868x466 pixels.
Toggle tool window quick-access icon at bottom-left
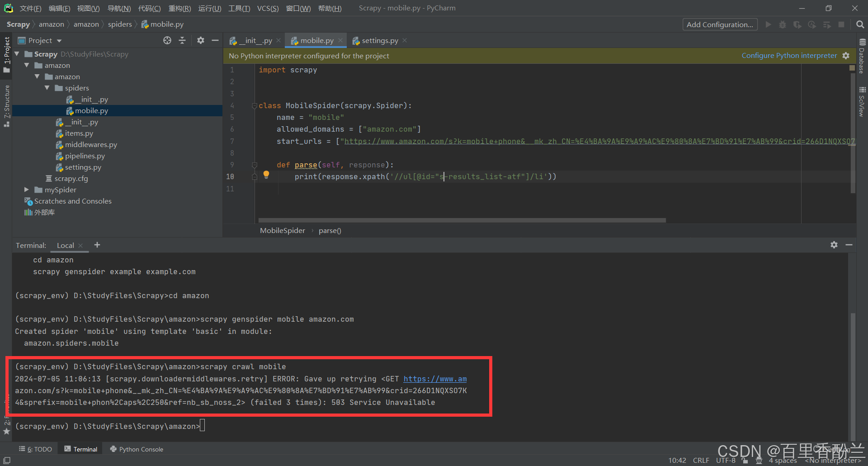[x=7, y=460]
